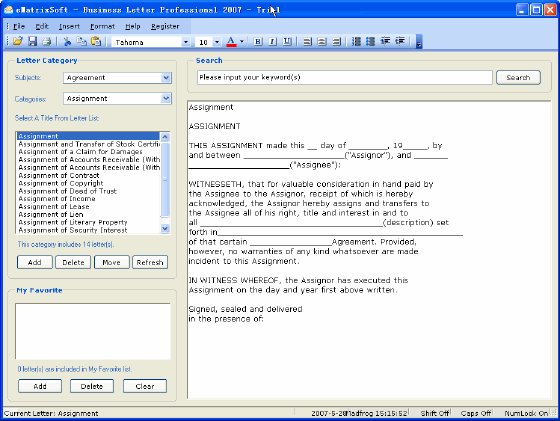
Task: Click the Save disk icon
Action: pyautogui.click(x=32, y=41)
